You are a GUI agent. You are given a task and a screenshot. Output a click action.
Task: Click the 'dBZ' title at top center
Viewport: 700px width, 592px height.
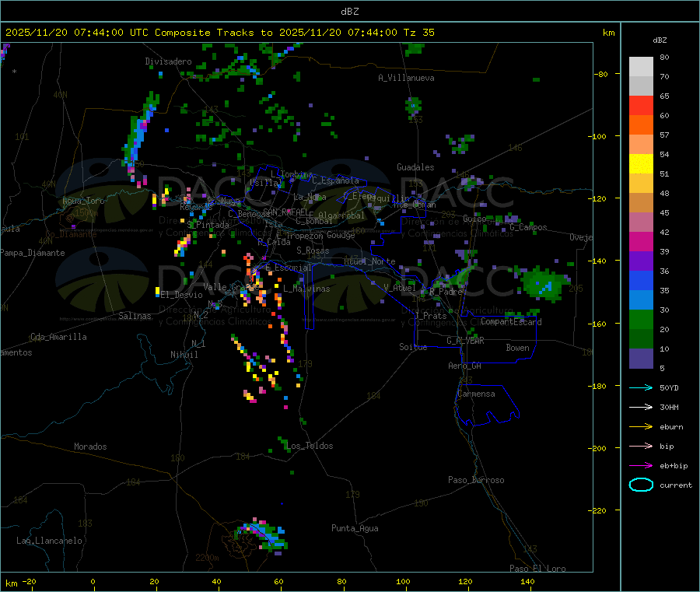349,12
